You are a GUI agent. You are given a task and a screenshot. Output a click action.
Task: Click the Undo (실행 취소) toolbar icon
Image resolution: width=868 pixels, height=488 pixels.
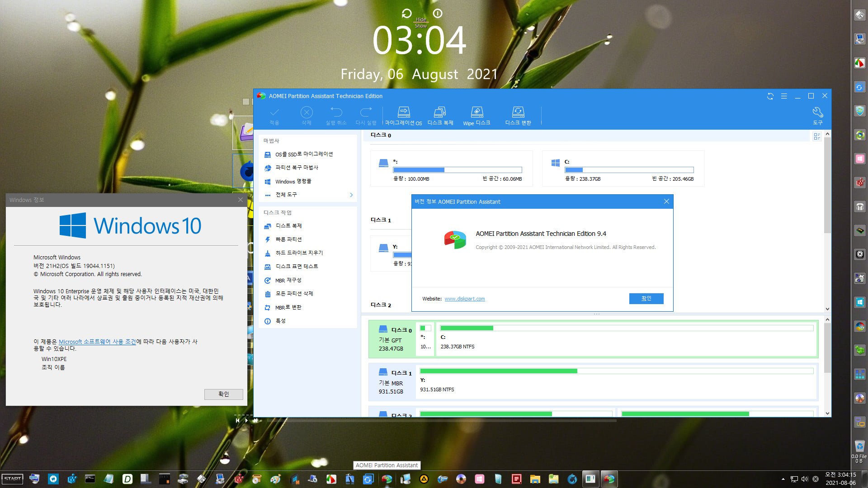[x=336, y=116]
